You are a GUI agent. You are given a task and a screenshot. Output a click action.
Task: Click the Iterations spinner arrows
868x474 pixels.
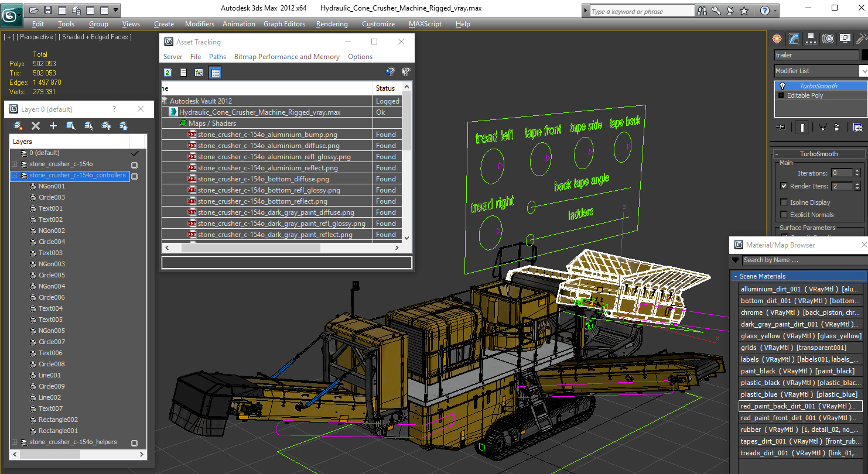tap(857, 173)
